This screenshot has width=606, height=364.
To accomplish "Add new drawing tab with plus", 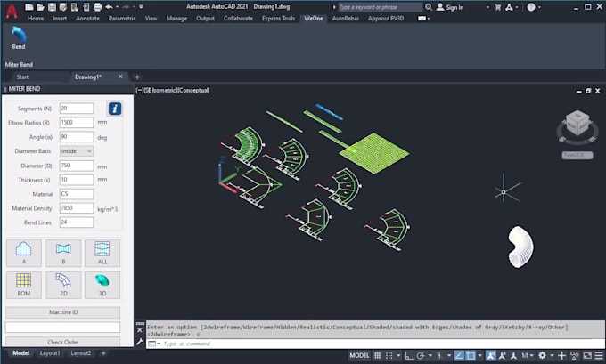I will (137, 77).
